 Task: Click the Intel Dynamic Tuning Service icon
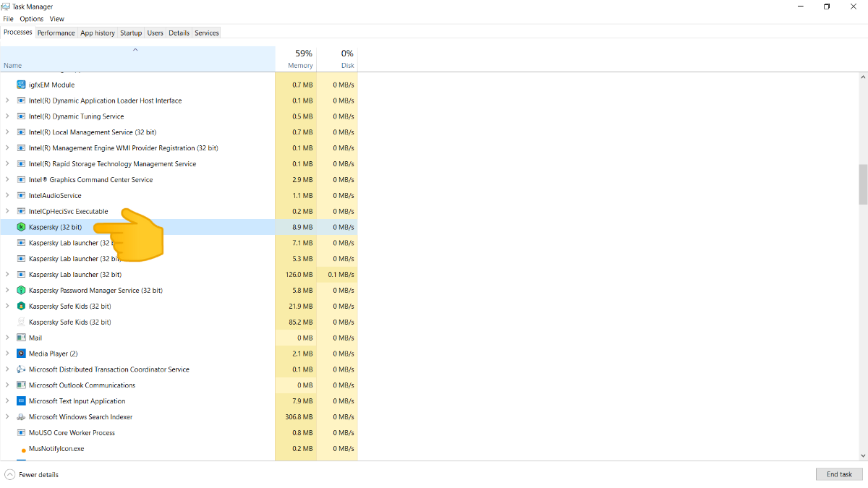21,116
